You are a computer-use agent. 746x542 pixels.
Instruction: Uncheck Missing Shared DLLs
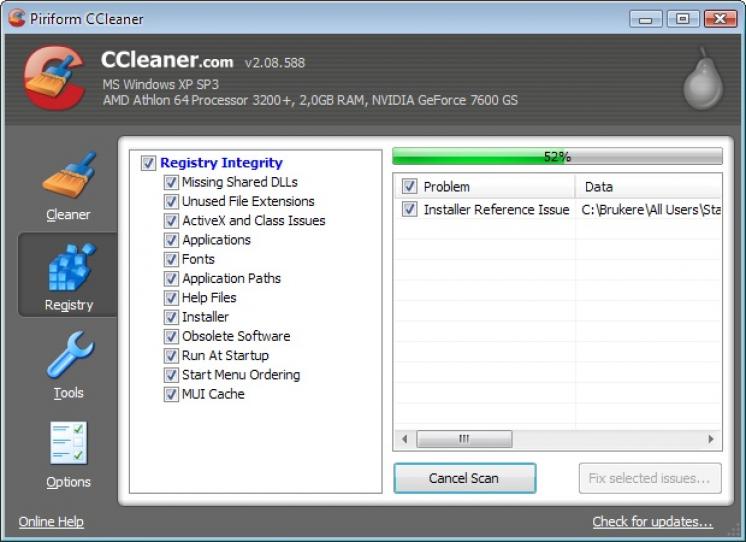(x=171, y=182)
